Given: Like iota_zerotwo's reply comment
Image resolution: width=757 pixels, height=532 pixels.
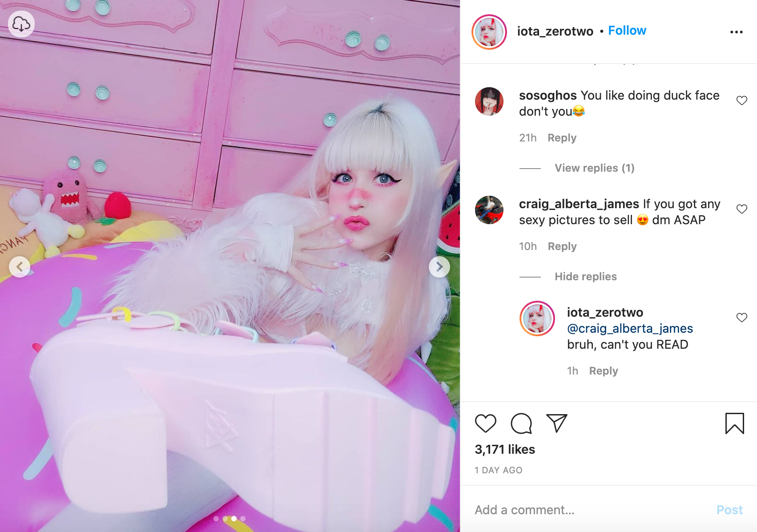Looking at the screenshot, I should [741, 318].
